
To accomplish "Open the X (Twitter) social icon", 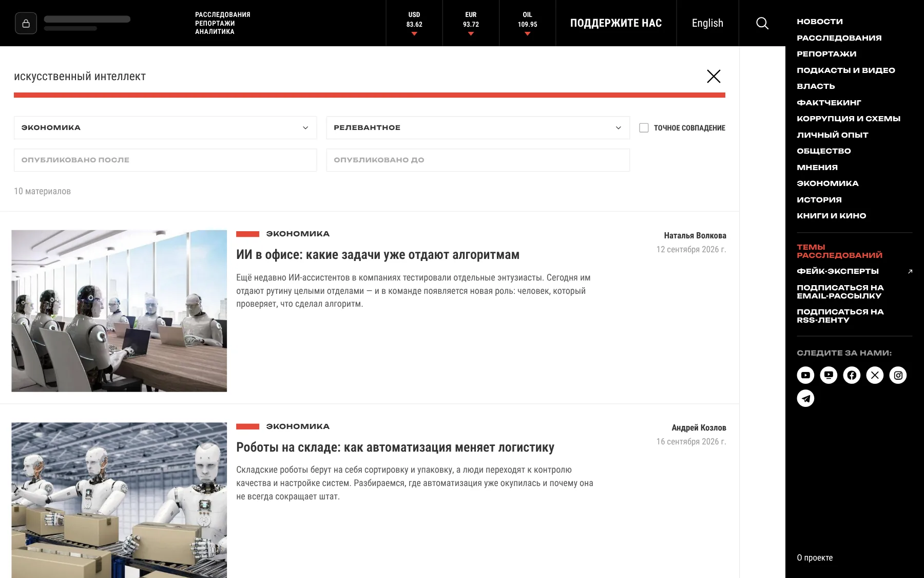I will coord(875,375).
